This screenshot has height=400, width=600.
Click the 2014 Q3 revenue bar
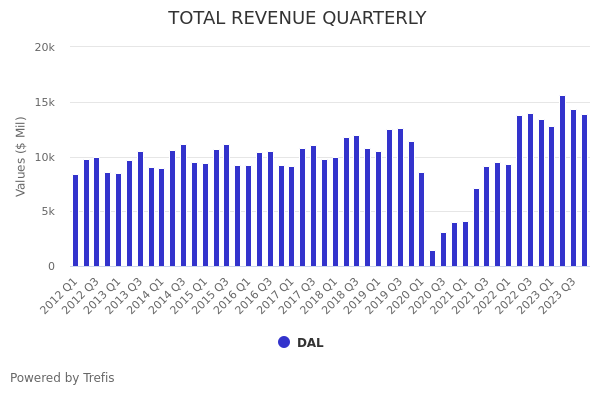(x=183, y=206)
